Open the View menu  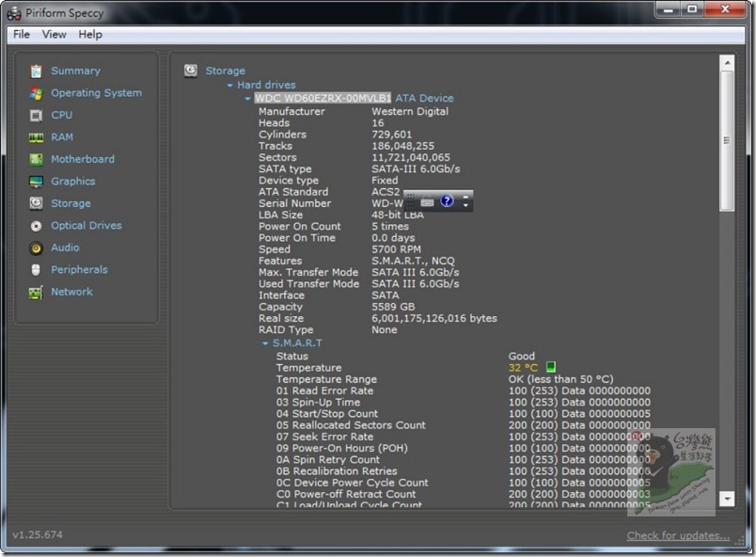[x=54, y=34]
